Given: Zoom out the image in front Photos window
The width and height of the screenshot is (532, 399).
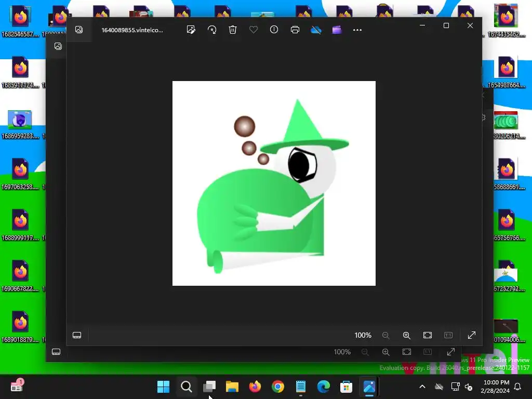Looking at the screenshot, I should click(386, 335).
